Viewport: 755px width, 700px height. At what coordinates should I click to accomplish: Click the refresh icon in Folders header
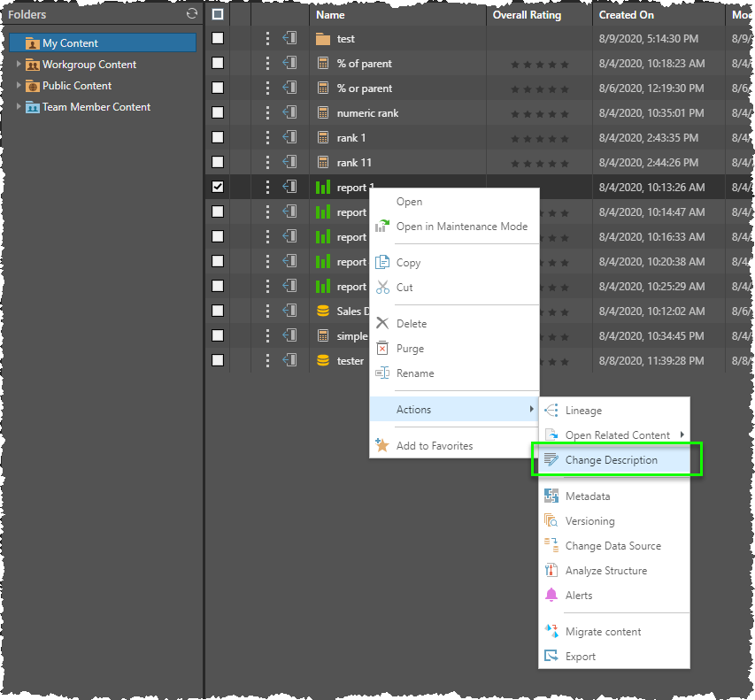pos(192,14)
